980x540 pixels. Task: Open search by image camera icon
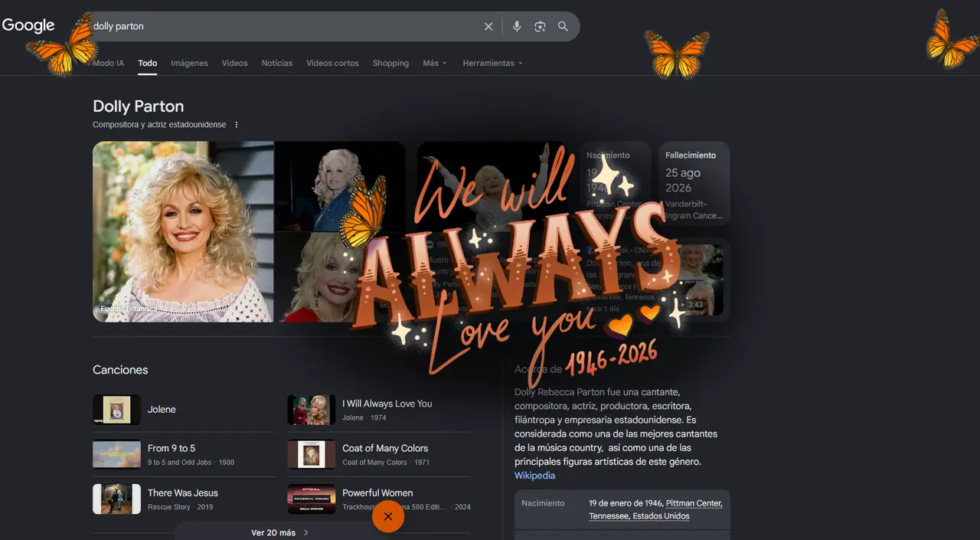(540, 26)
